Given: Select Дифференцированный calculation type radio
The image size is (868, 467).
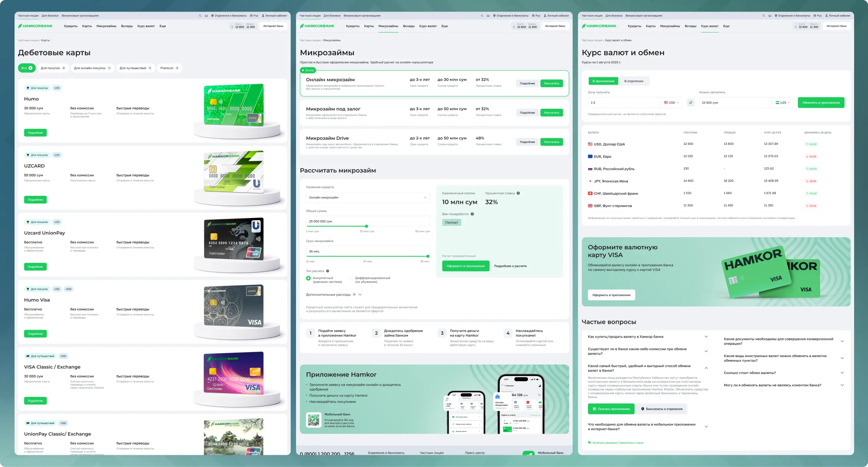Looking at the screenshot, I should tap(351, 278).
